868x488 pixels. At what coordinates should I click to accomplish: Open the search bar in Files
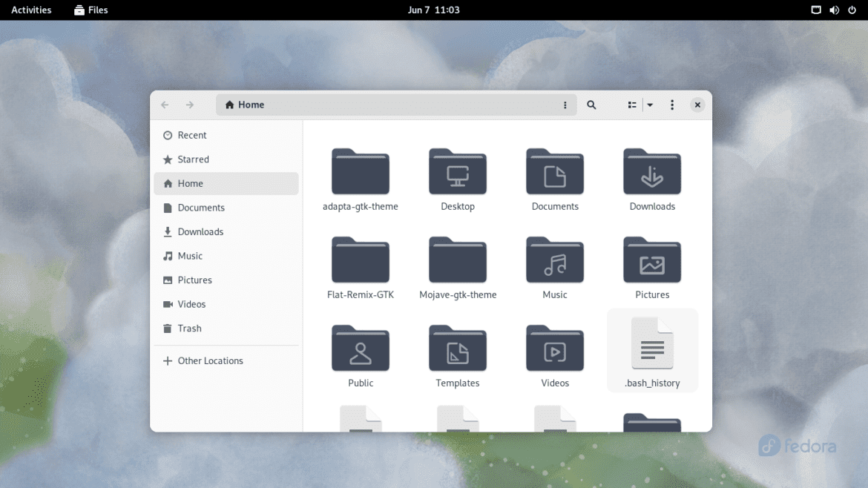(x=591, y=105)
